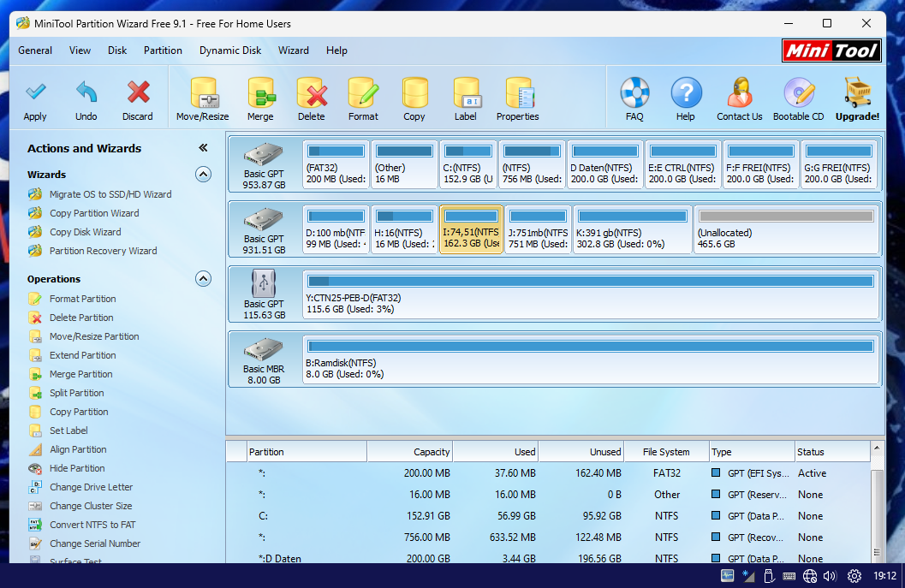
Task: Select the C:(NTFS) 152.9 GB partition block
Action: pos(467,164)
